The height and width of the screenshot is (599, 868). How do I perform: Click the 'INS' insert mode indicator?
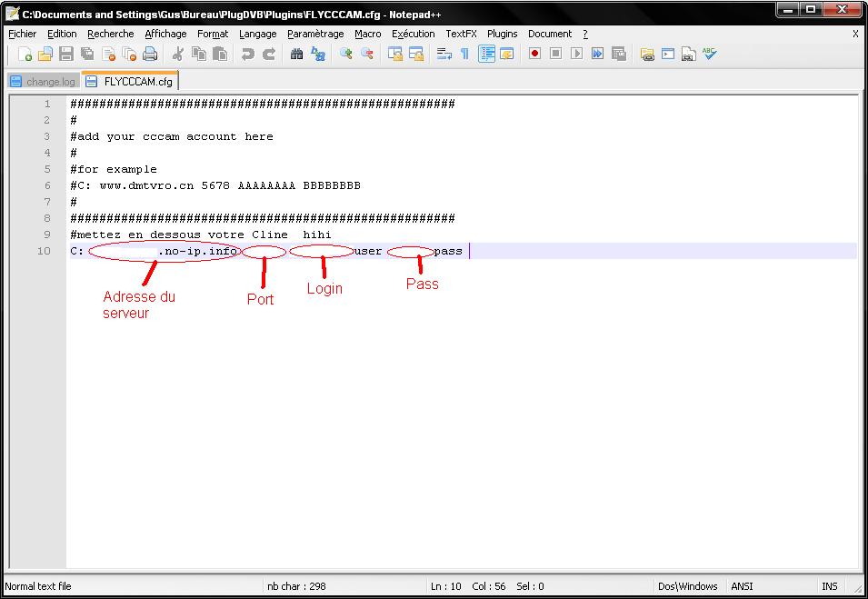[x=829, y=586]
